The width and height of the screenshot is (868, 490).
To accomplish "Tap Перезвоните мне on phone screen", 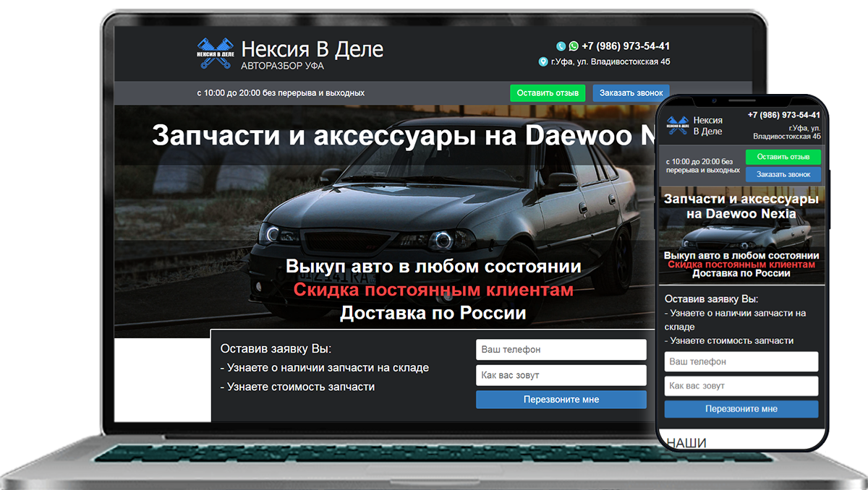I will (741, 409).
